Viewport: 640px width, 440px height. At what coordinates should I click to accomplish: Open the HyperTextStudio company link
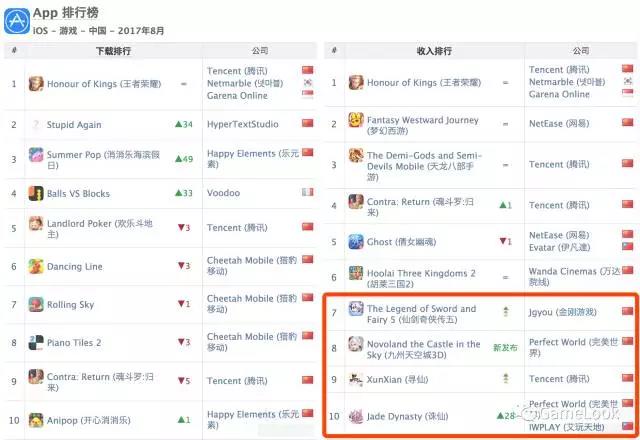click(x=242, y=124)
